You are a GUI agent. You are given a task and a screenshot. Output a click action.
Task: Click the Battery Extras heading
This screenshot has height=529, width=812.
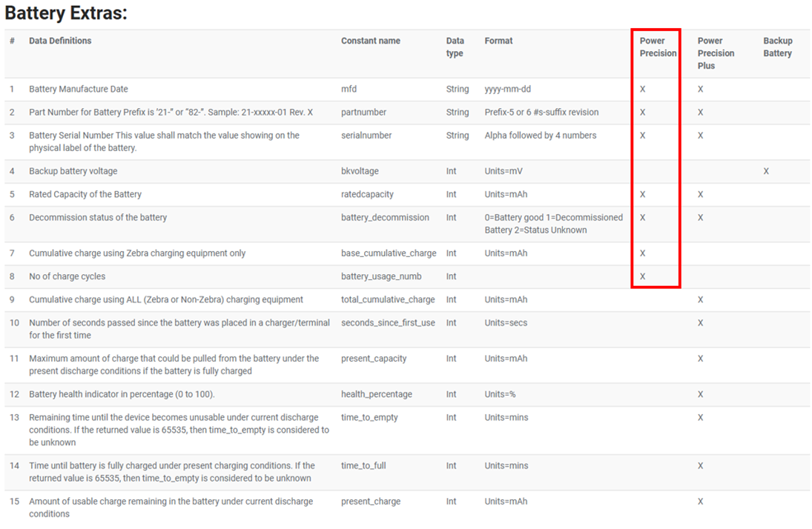point(66,13)
